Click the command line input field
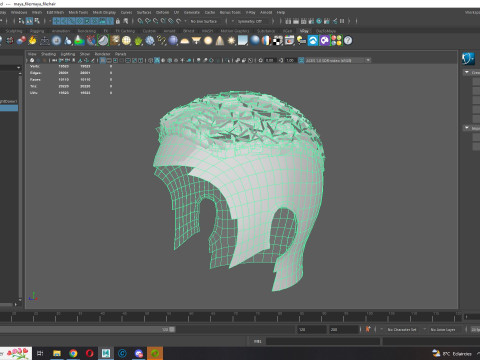Screen dimensions: 480x360 tap(323, 341)
